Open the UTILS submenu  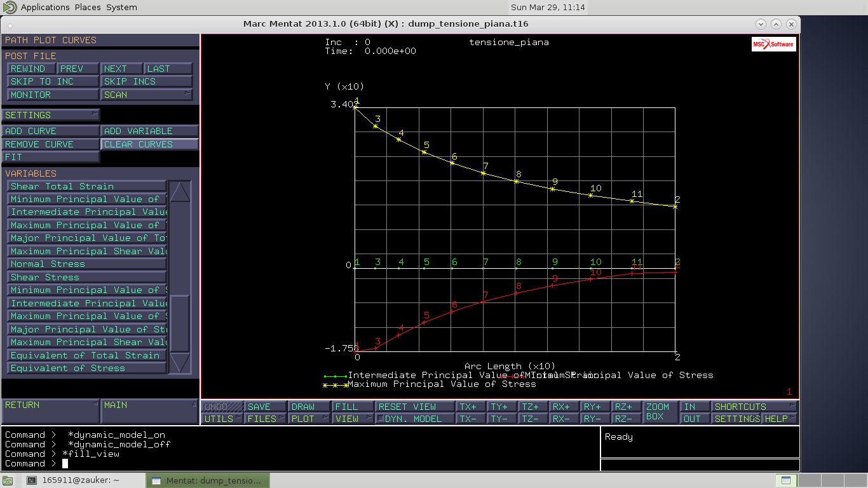point(223,419)
